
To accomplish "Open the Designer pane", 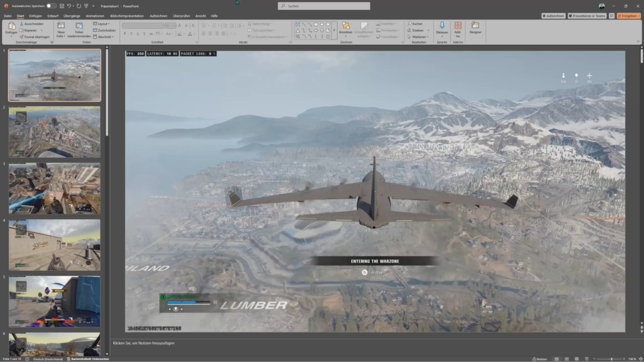I will [x=475, y=28].
